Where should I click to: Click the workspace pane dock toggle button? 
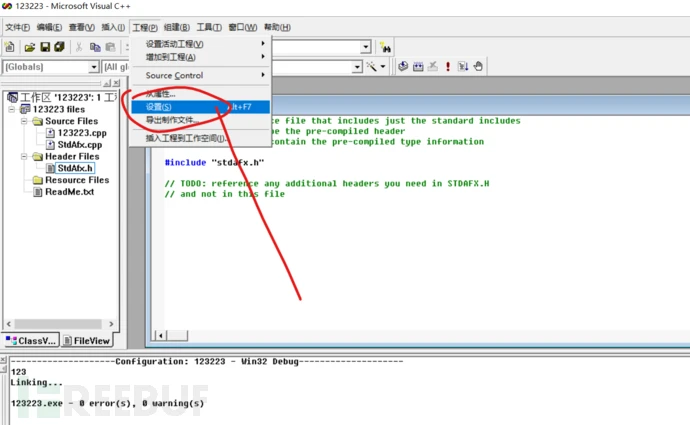[107, 83]
